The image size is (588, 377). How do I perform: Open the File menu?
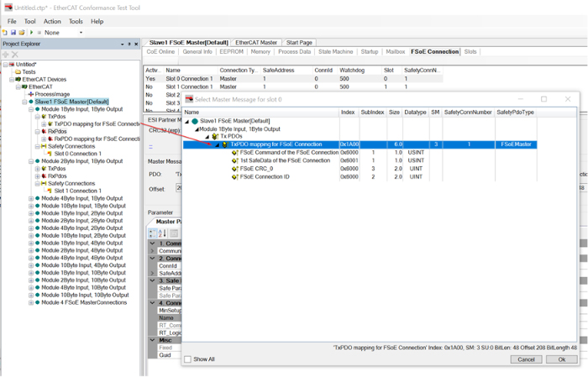pos(12,21)
